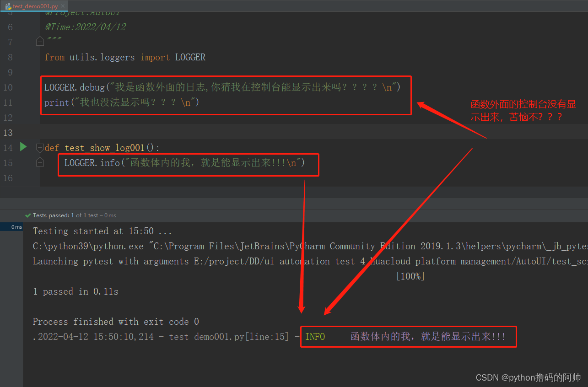This screenshot has width=588, height=387.
Task: Click the Chinese log message after INFO
Action: click(x=428, y=337)
